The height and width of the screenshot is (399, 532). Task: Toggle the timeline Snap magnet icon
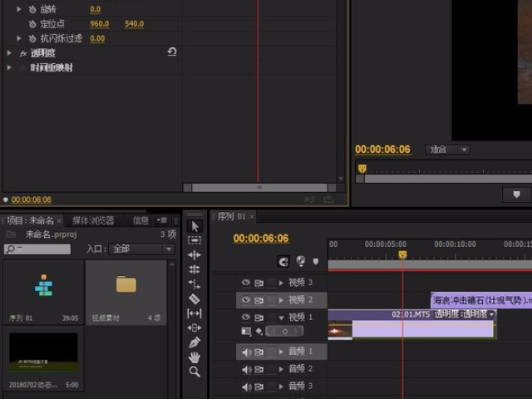pos(283,261)
